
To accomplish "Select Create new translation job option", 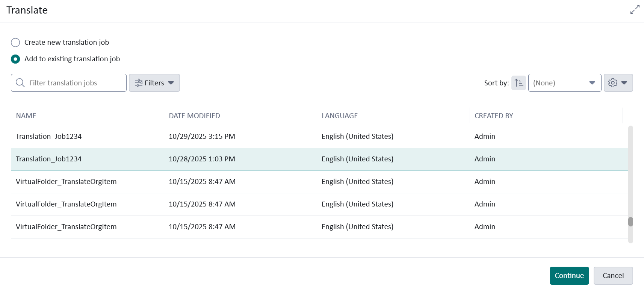I will point(15,43).
